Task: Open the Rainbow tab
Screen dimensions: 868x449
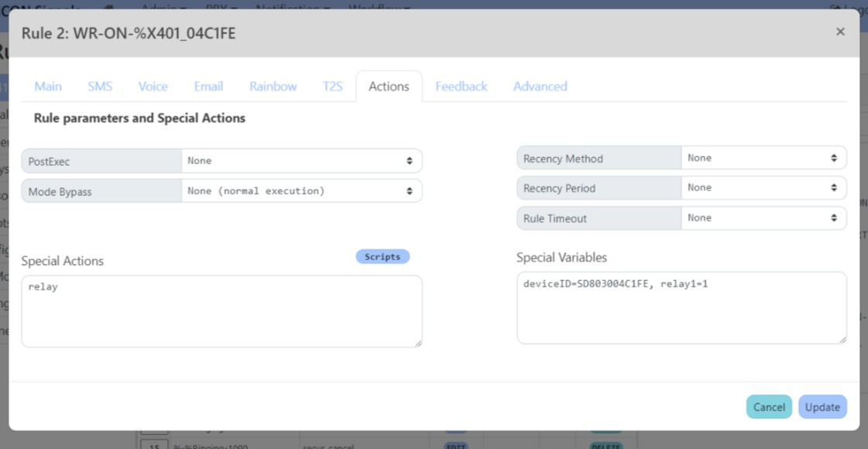Action: click(273, 87)
